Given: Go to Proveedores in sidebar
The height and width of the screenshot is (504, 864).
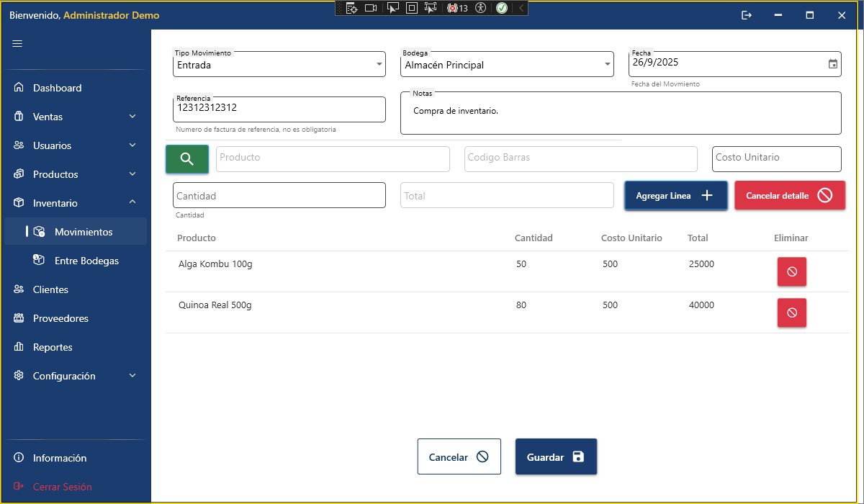Looking at the screenshot, I should (60, 318).
